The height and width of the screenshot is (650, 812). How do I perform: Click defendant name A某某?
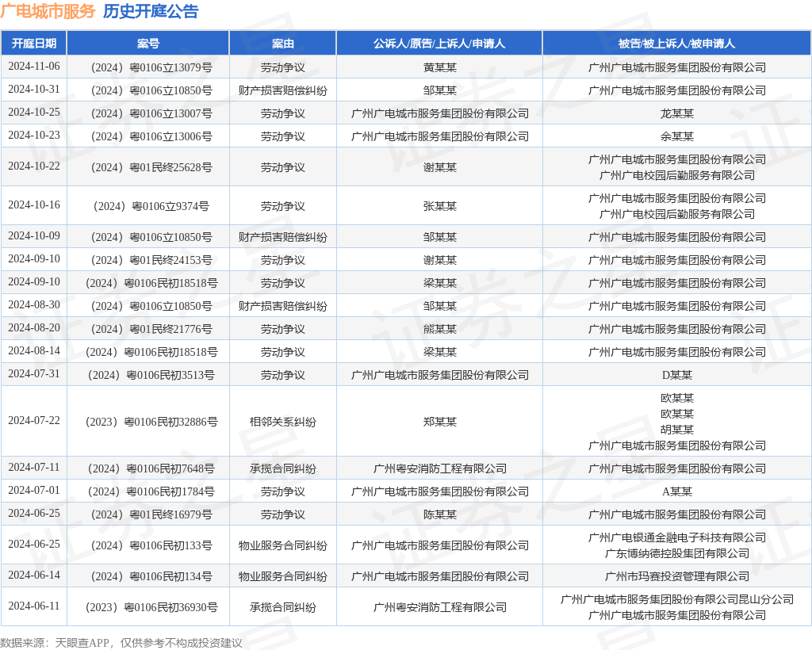click(x=677, y=491)
